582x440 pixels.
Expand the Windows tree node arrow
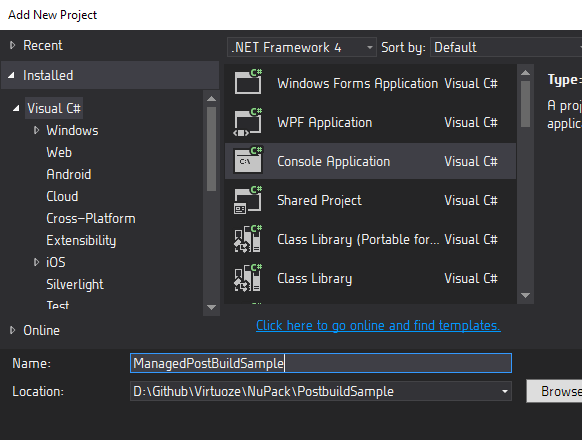pyautogui.click(x=36, y=130)
